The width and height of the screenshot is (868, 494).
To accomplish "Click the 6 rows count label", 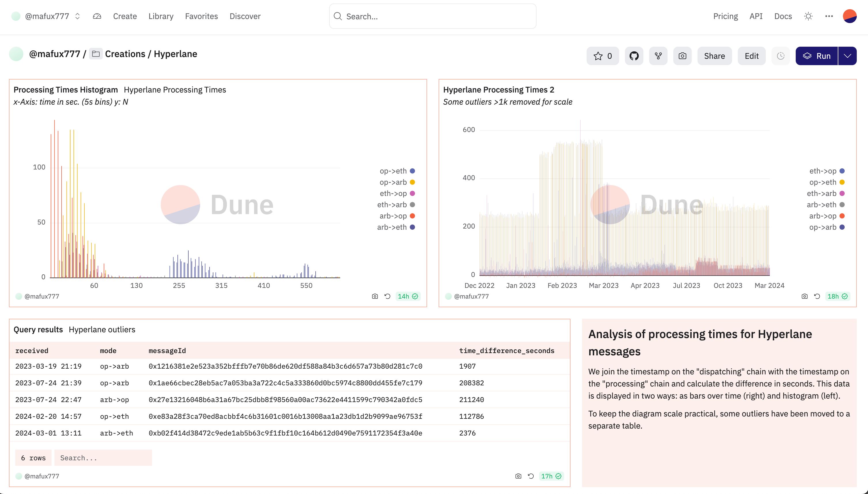I will tap(33, 458).
